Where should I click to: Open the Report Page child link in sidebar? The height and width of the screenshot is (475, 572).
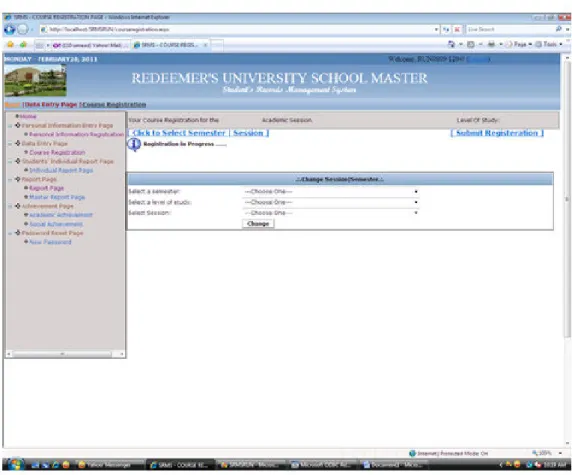(46, 188)
